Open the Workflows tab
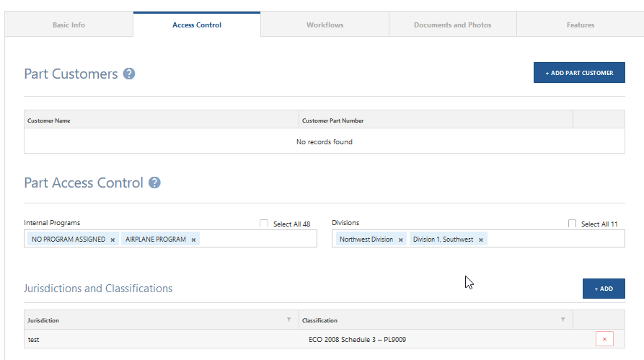 pyautogui.click(x=325, y=25)
